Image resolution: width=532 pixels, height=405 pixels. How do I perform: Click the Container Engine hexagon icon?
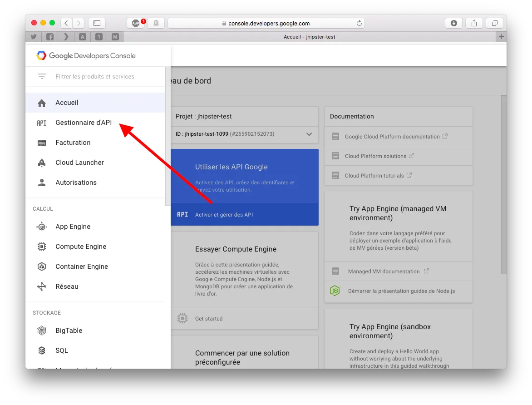tap(42, 267)
